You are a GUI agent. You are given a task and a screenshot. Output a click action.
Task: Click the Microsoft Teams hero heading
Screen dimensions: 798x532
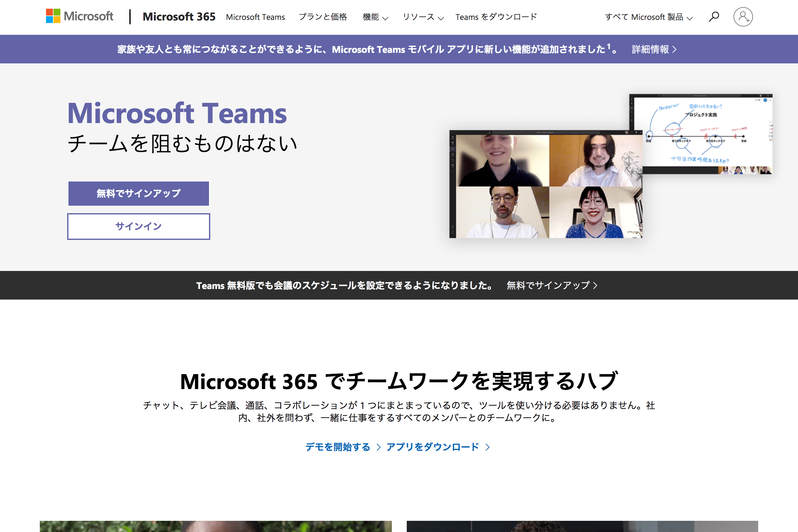click(177, 113)
